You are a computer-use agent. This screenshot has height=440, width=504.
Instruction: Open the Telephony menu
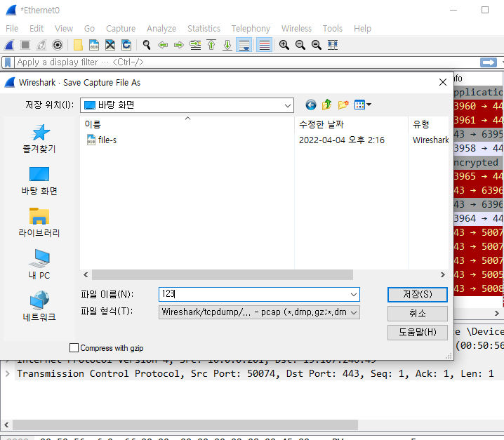tap(251, 29)
